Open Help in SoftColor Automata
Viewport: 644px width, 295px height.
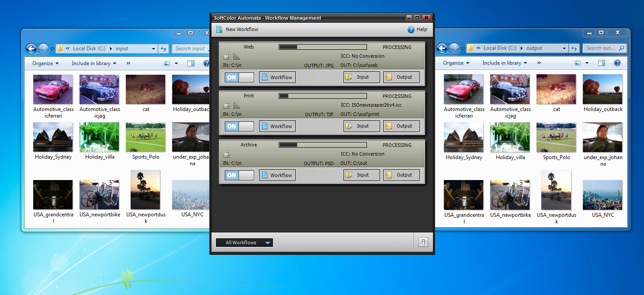pos(417,29)
